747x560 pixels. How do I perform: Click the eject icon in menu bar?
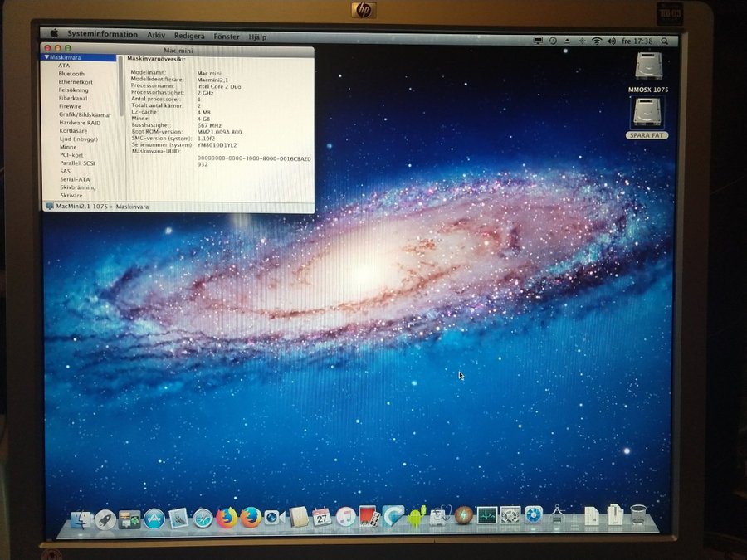567,41
